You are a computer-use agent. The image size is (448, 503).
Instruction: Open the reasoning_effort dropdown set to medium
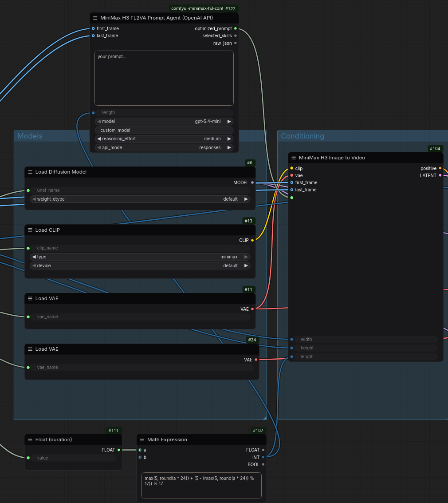[x=164, y=139]
